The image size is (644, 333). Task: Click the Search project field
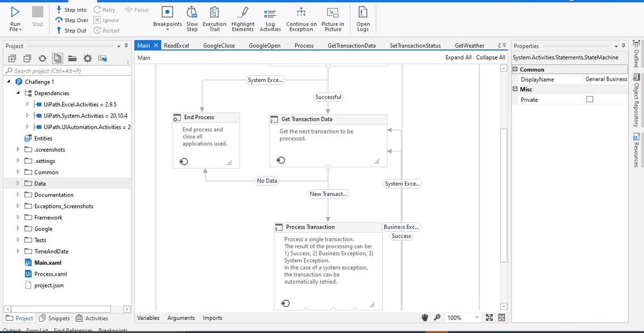(67, 71)
